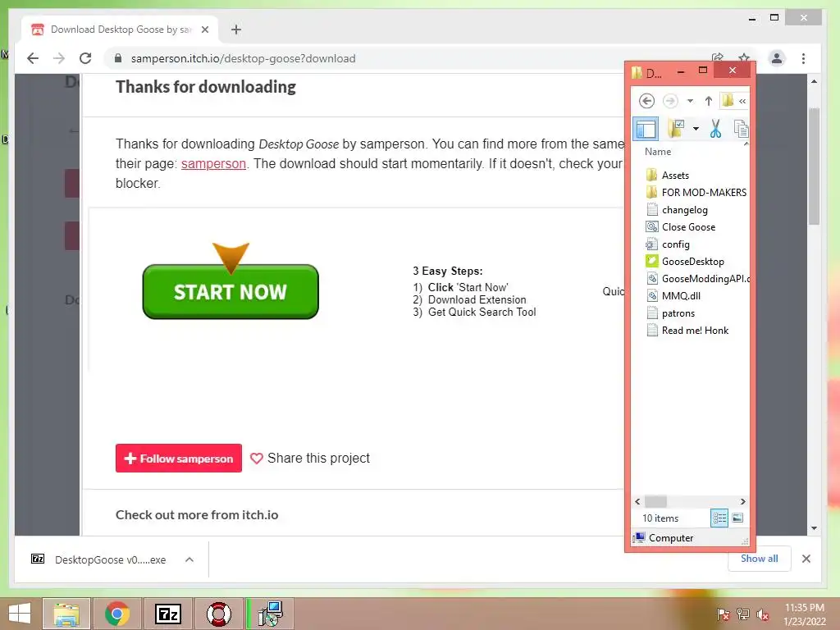Select the Close Goose file

(688, 226)
